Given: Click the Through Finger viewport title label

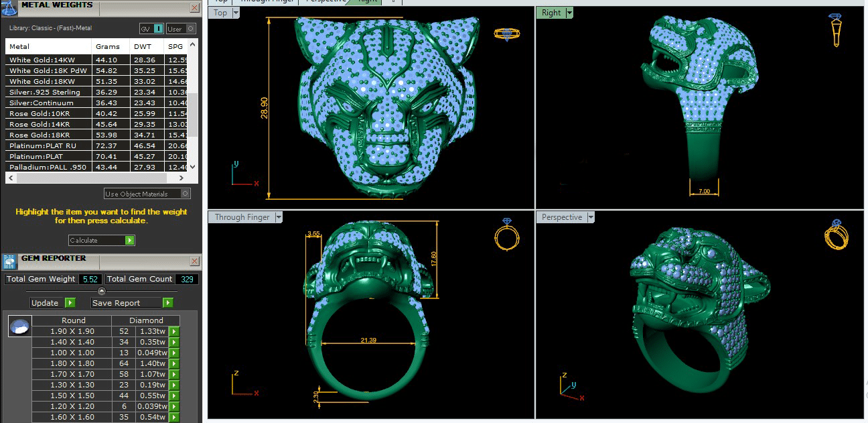Looking at the screenshot, I should pos(242,217).
